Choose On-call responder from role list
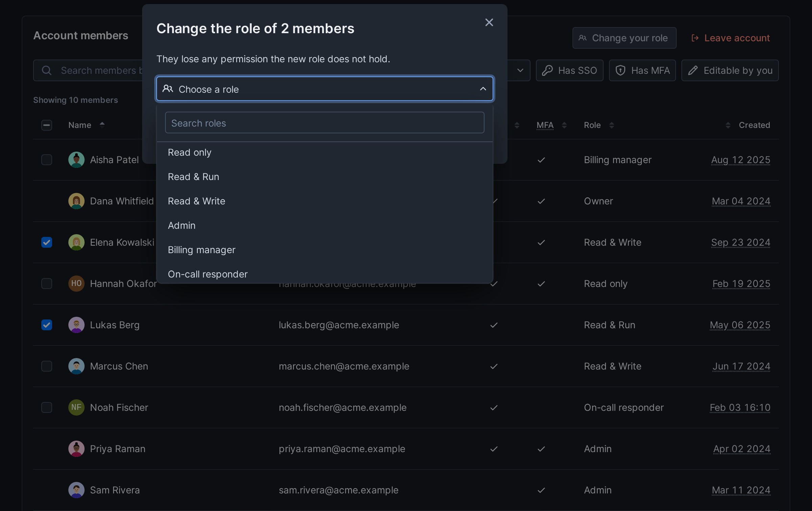This screenshot has height=511, width=812. tap(324, 273)
